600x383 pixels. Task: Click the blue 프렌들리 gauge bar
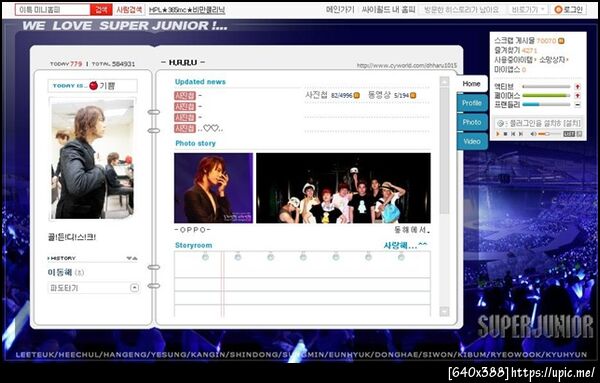click(x=546, y=104)
